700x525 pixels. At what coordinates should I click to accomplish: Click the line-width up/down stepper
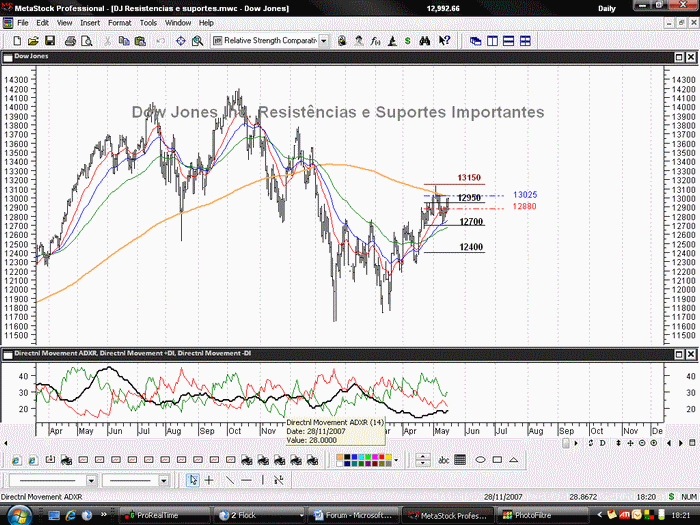[423, 460]
